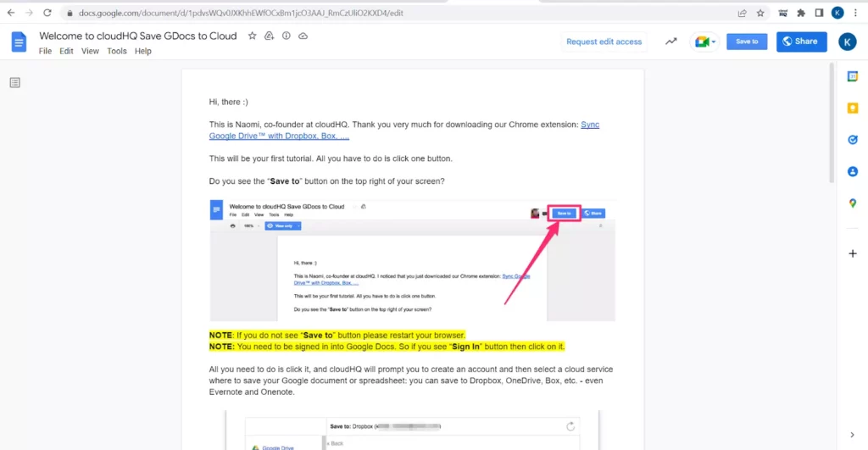868x450 pixels.
Task: Get add-ons with the plus icon
Action: click(x=853, y=253)
